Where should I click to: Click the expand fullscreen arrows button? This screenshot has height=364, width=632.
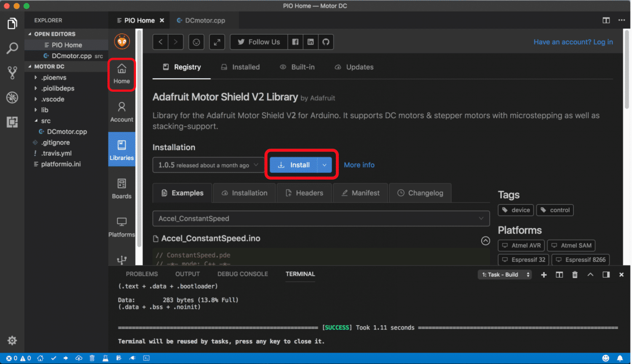[217, 42]
